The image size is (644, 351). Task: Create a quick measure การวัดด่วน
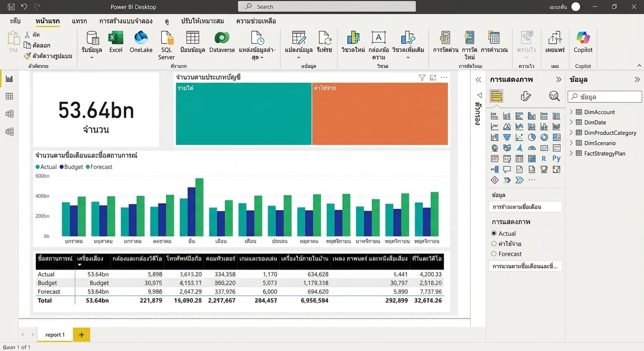(445, 42)
